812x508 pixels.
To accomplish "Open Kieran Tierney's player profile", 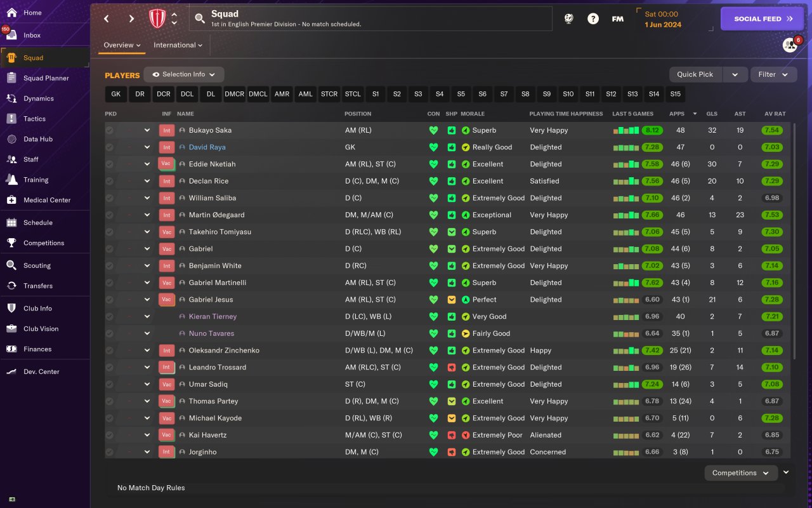I will (213, 316).
